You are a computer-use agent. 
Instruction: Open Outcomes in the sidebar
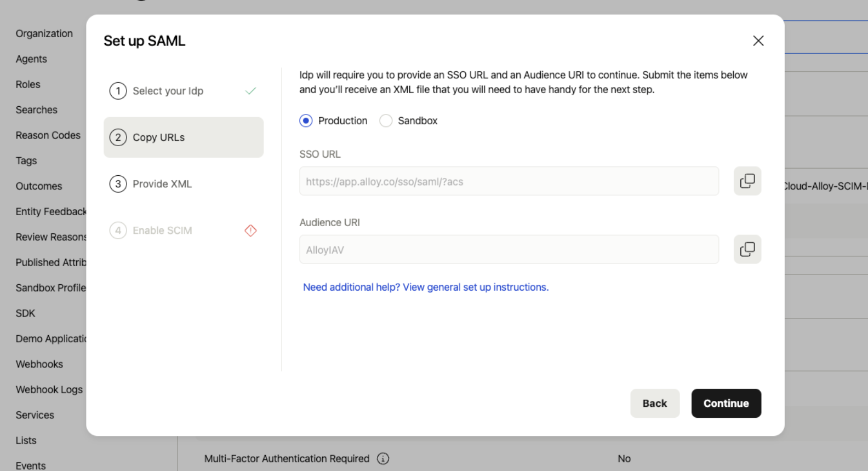[x=39, y=186]
